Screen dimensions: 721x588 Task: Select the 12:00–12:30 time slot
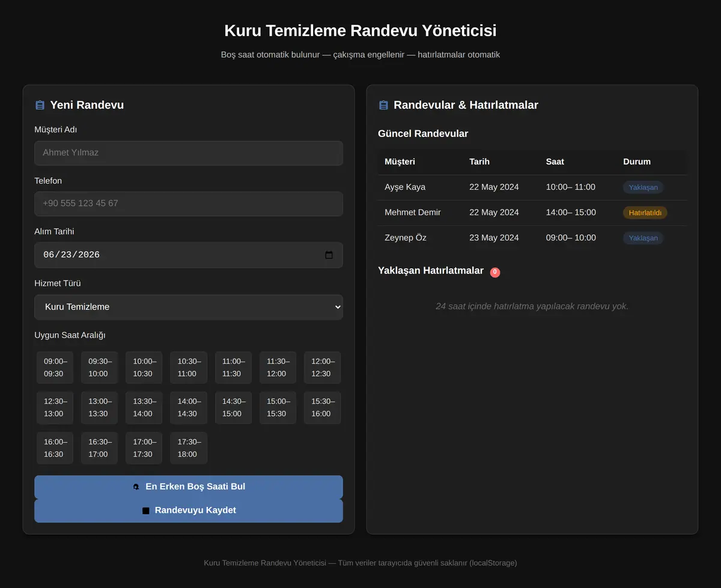click(x=322, y=368)
